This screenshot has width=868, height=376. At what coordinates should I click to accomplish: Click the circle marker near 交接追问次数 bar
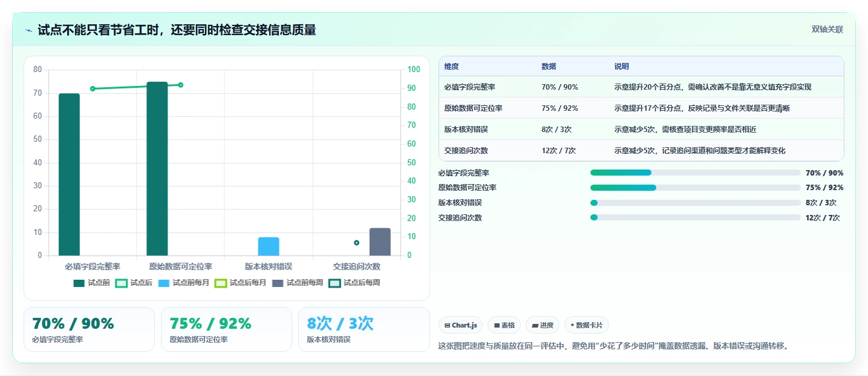coord(357,243)
